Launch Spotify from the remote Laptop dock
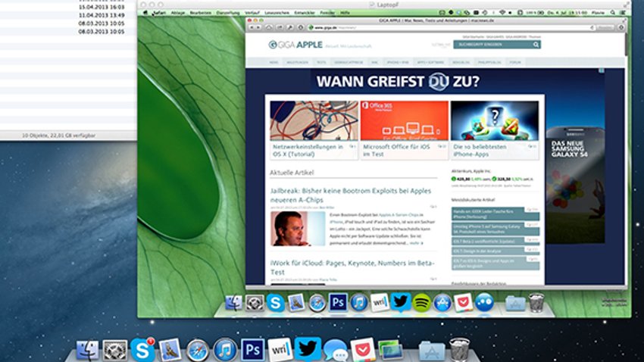This screenshot has height=362, width=644. click(x=421, y=303)
